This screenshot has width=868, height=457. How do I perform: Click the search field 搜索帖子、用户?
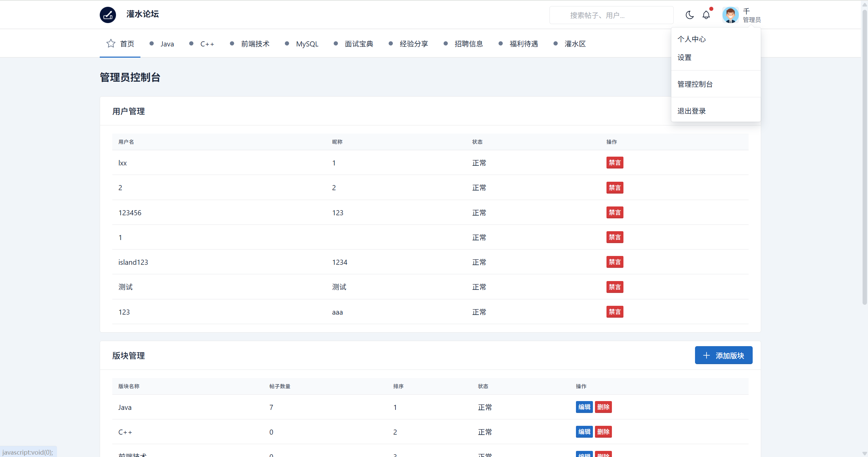(611, 15)
